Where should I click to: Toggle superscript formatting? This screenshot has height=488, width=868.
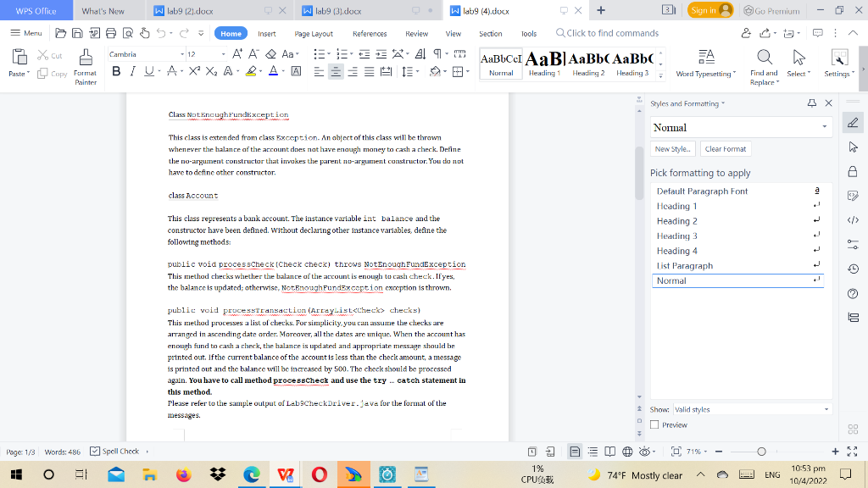click(x=194, y=71)
